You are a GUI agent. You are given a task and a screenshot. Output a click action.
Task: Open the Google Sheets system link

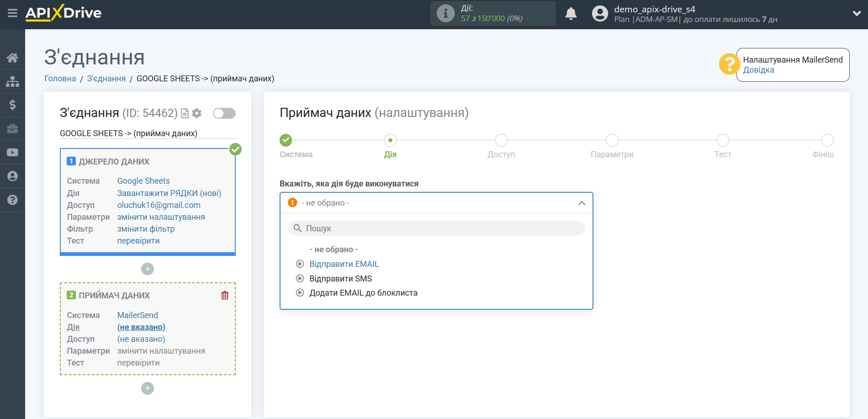tap(143, 181)
